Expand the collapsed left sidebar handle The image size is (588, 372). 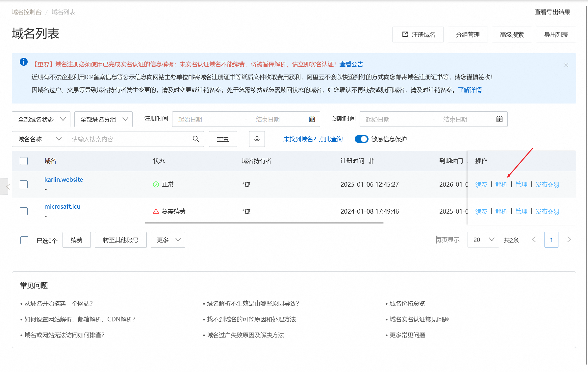click(x=4, y=187)
